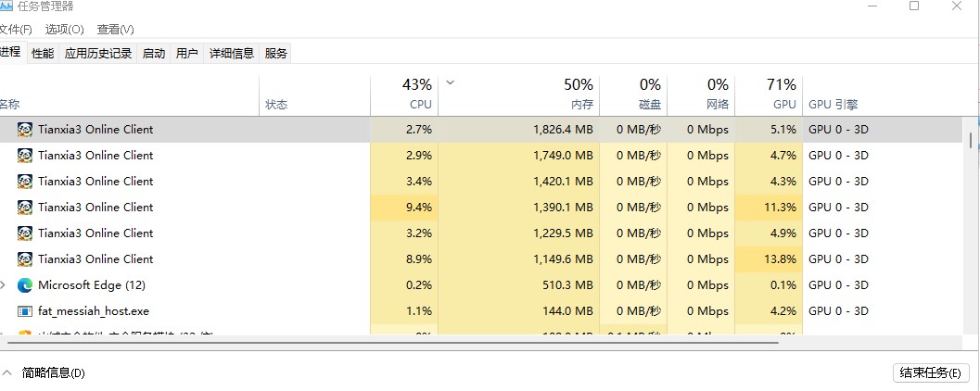Open the 选项(O) menu
This screenshot has width=980, height=391.
click(x=64, y=30)
